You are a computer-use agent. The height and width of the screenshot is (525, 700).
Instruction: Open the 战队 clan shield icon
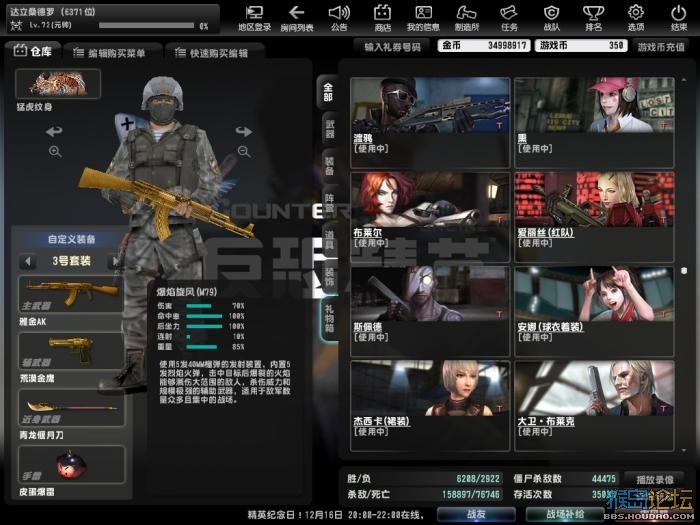tap(551, 18)
